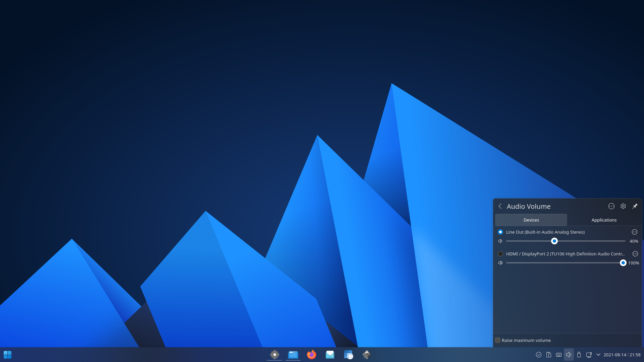Viewport: 644px width, 362px height.
Task: Open the application launcher start menu
Action: pyautogui.click(x=7, y=355)
